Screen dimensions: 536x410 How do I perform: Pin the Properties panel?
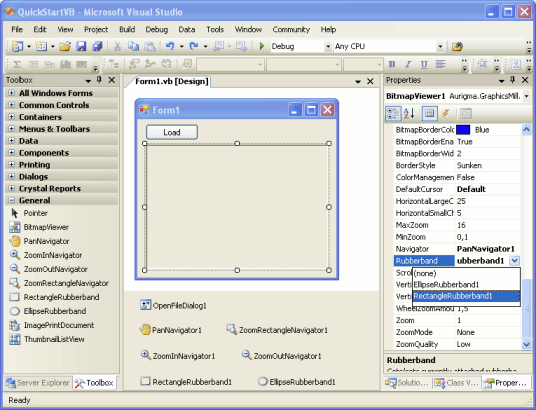512,80
